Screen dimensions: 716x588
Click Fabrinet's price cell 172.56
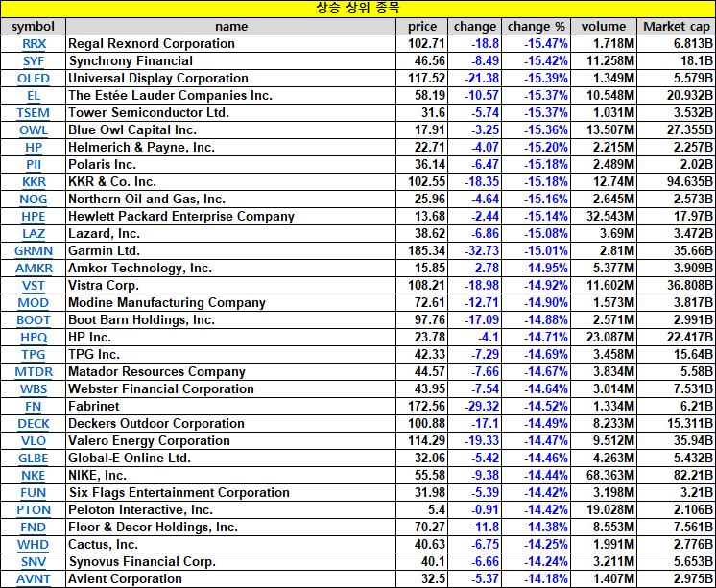pyautogui.click(x=422, y=407)
